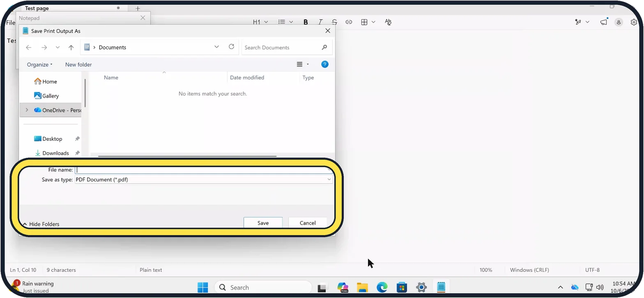Open the Organize dropdown menu
Image resolution: width=644 pixels, height=298 pixels.
click(x=39, y=65)
